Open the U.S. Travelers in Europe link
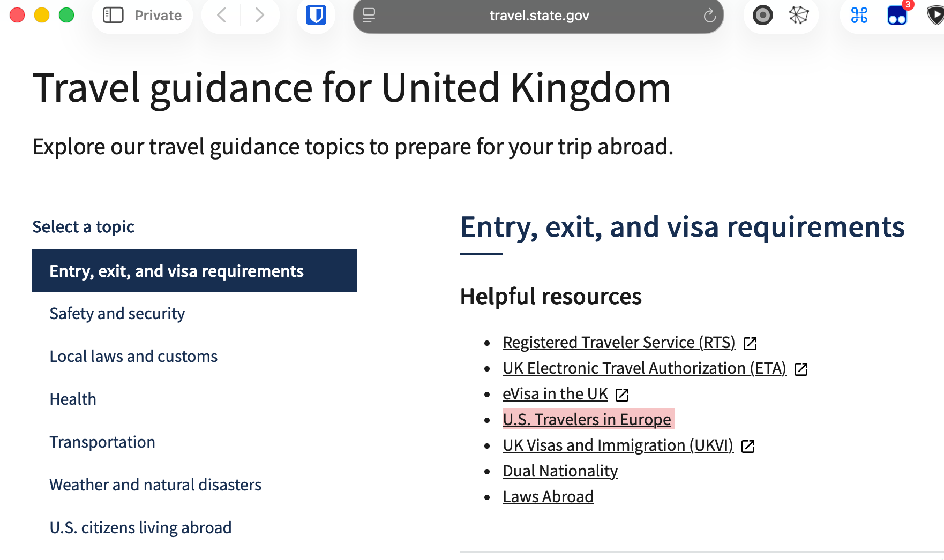Screen dimensions: 944x560 point(587,420)
